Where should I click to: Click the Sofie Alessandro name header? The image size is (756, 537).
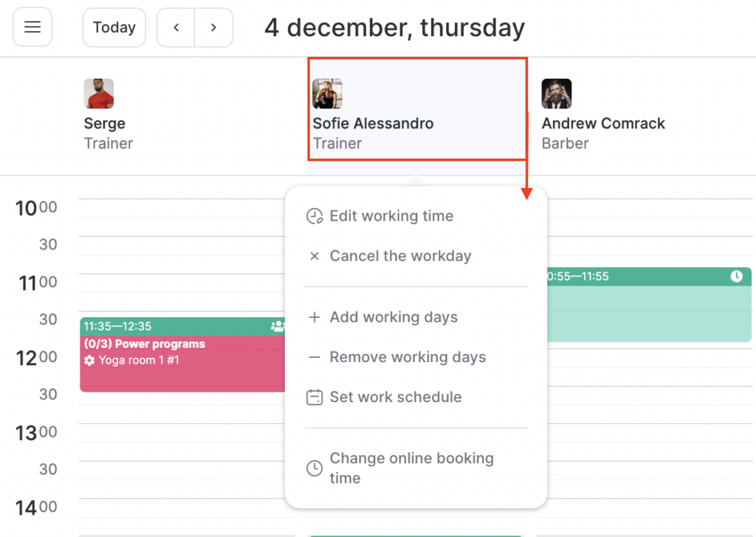tap(373, 123)
